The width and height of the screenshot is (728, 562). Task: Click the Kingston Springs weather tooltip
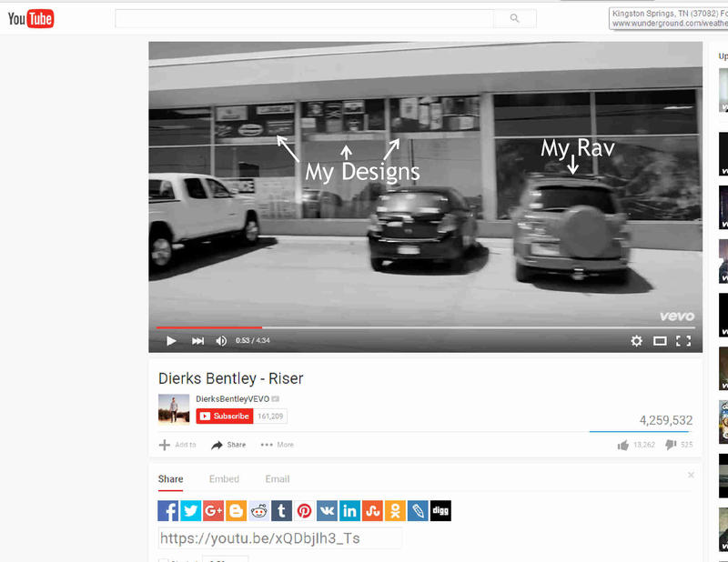click(x=669, y=18)
